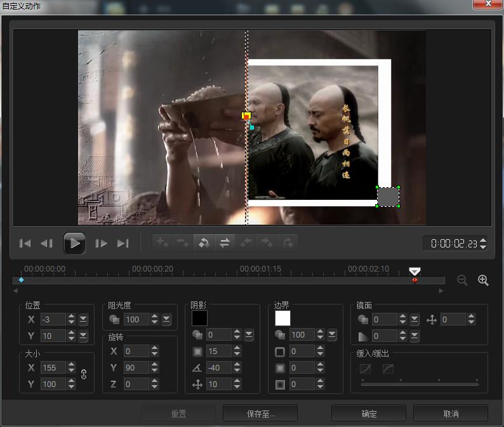Open the mirror fade dropdown
The width and height of the screenshot is (504, 427).
point(414,336)
